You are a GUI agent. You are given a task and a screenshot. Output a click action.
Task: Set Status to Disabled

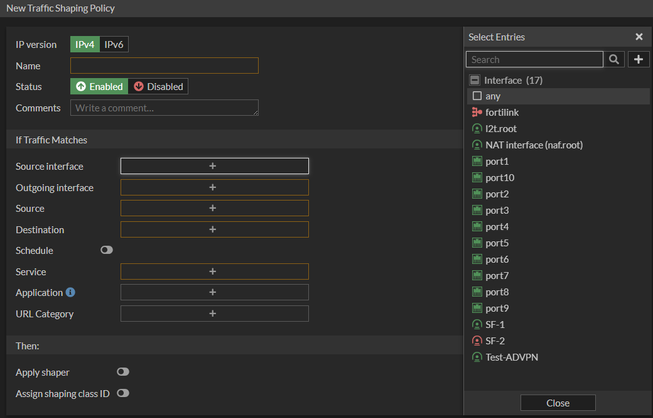pyautogui.click(x=159, y=87)
